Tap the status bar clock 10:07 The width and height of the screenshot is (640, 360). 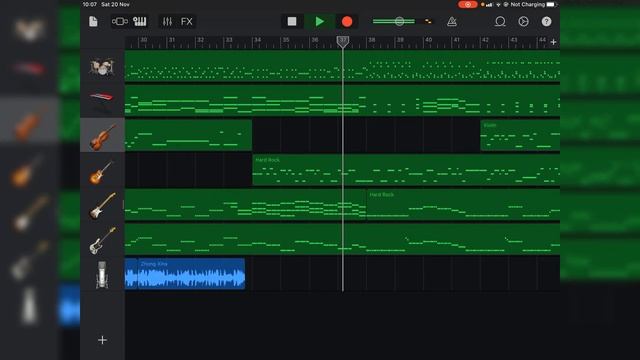(90, 4)
